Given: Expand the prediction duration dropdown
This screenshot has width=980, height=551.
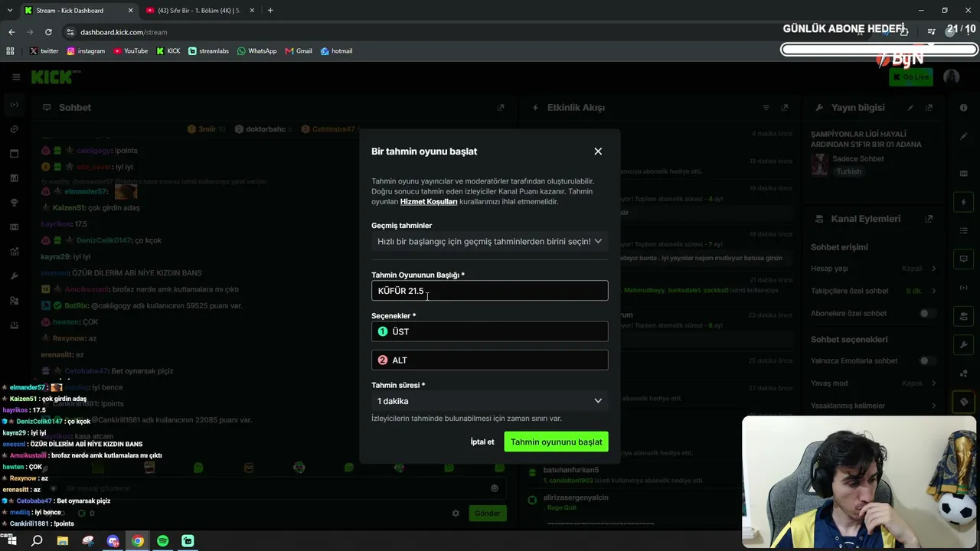Looking at the screenshot, I should pyautogui.click(x=490, y=401).
